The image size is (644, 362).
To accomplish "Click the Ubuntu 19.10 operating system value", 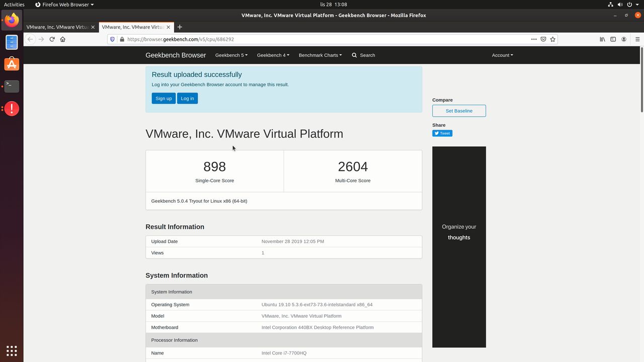I will pos(317,305).
